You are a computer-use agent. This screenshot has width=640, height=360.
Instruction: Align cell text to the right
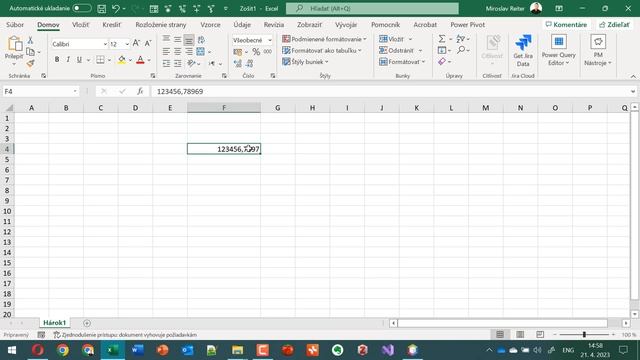[x=189, y=51]
